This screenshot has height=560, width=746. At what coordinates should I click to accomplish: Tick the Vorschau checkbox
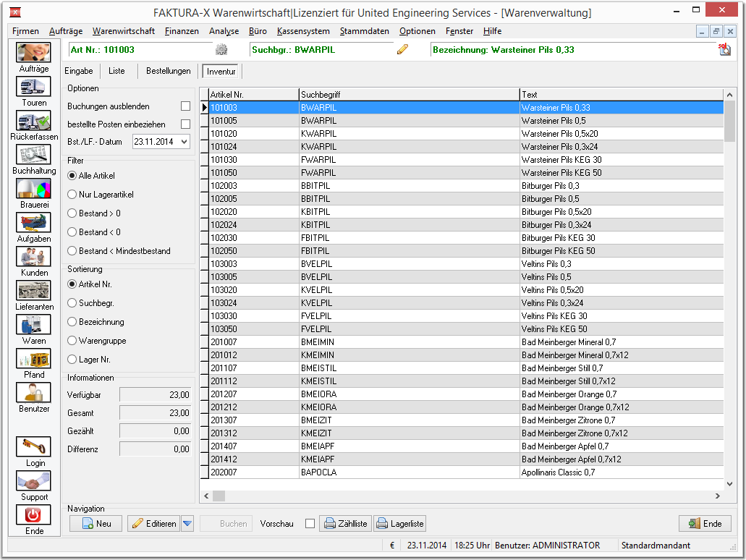[x=310, y=523]
